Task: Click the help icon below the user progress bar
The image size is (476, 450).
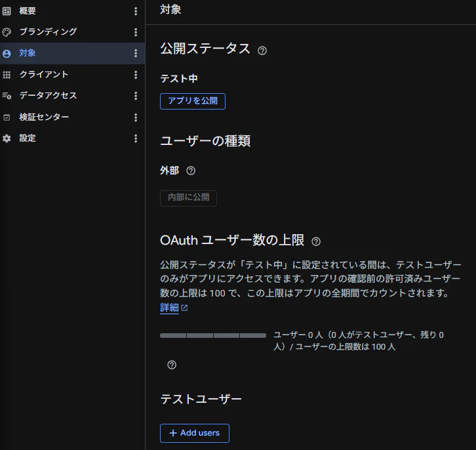Action: coord(172,365)
